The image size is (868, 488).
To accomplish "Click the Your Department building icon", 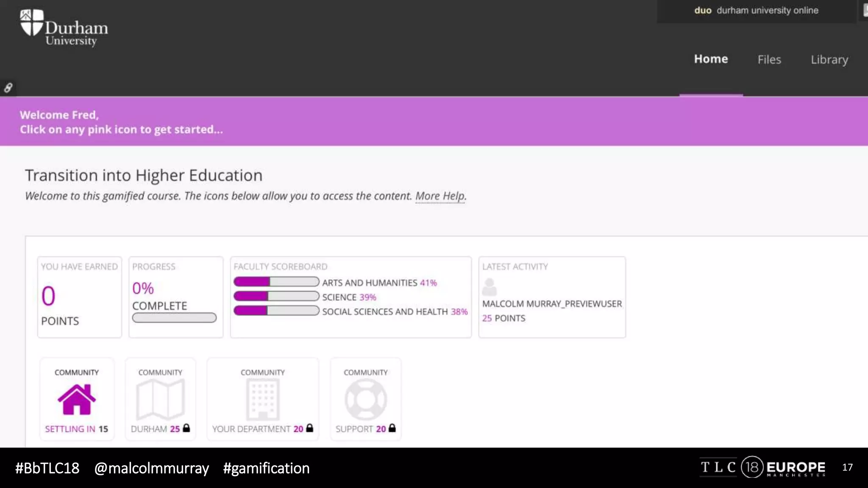I will [x=262, y=399].
